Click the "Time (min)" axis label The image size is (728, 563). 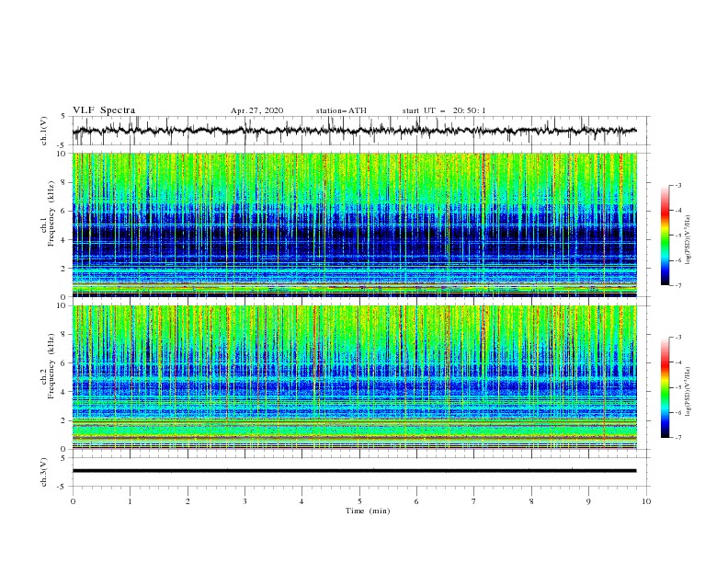pos(368,511)
